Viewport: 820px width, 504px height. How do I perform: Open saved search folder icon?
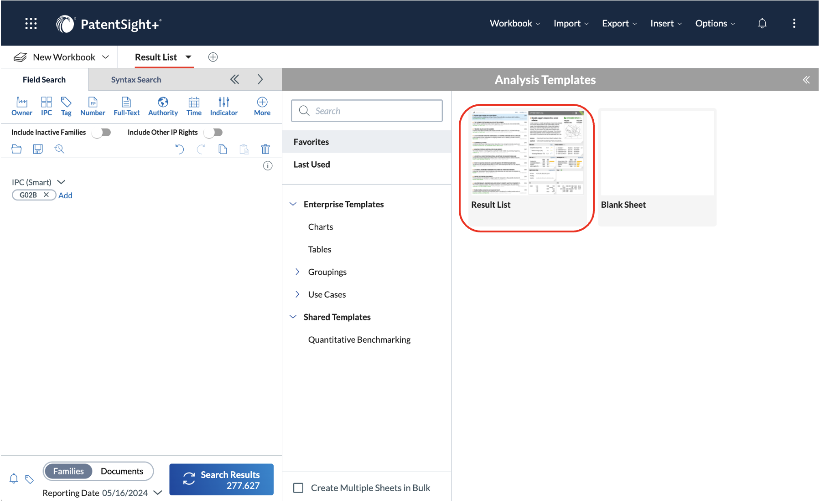click(x=16, y=149)
